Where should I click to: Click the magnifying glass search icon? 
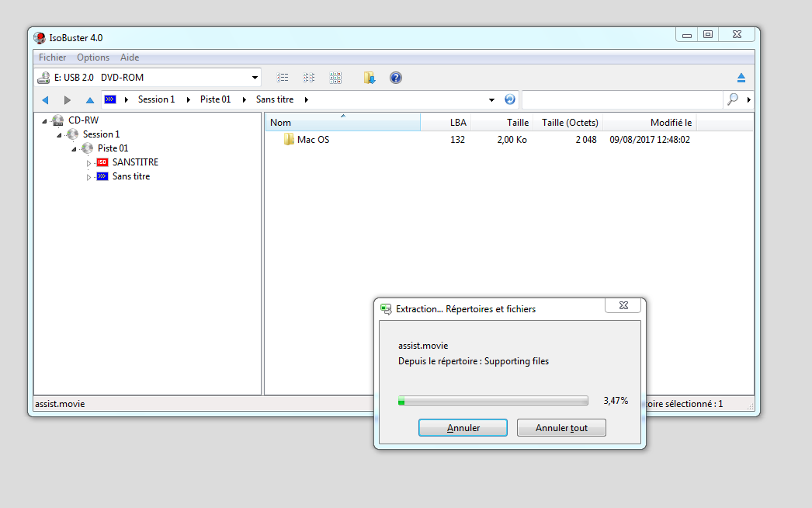pyautogui.click(x=733, y=99)
